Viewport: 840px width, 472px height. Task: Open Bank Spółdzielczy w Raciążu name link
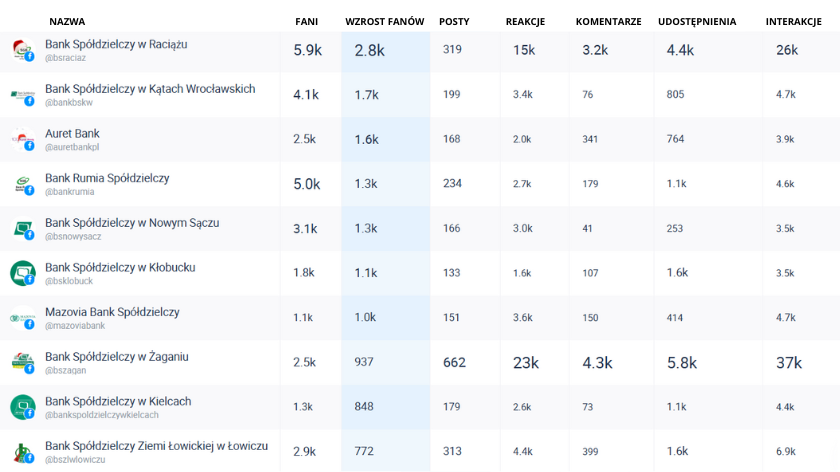click(x=116, y=44)
